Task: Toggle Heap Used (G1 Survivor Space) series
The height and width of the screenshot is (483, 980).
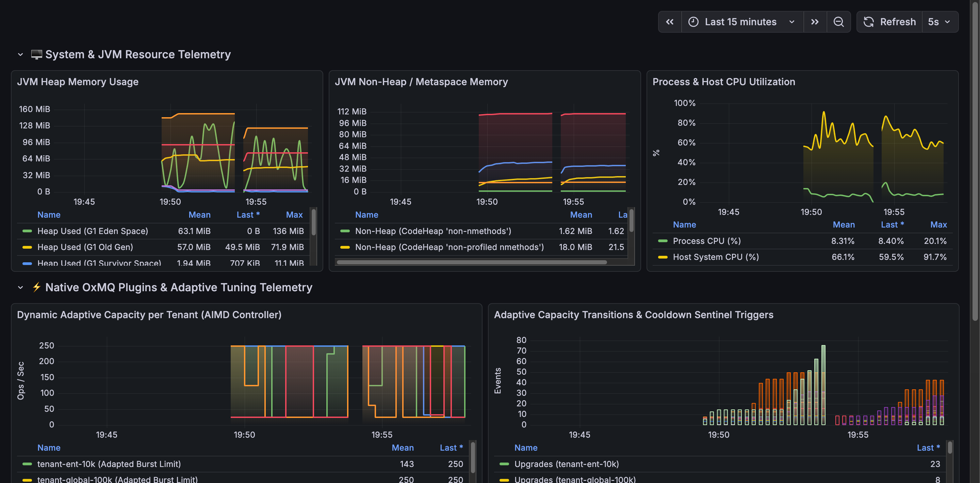Action: tap(99, 263)
